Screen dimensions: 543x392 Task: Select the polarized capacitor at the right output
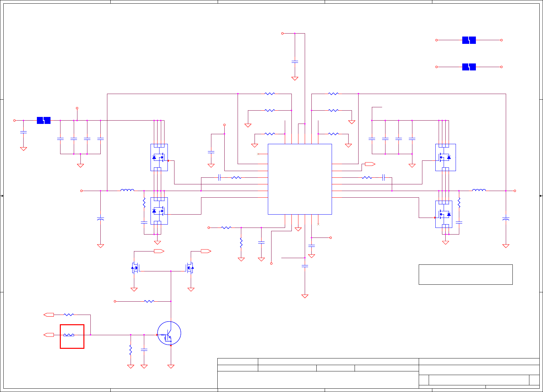click(x=506, y=219)
